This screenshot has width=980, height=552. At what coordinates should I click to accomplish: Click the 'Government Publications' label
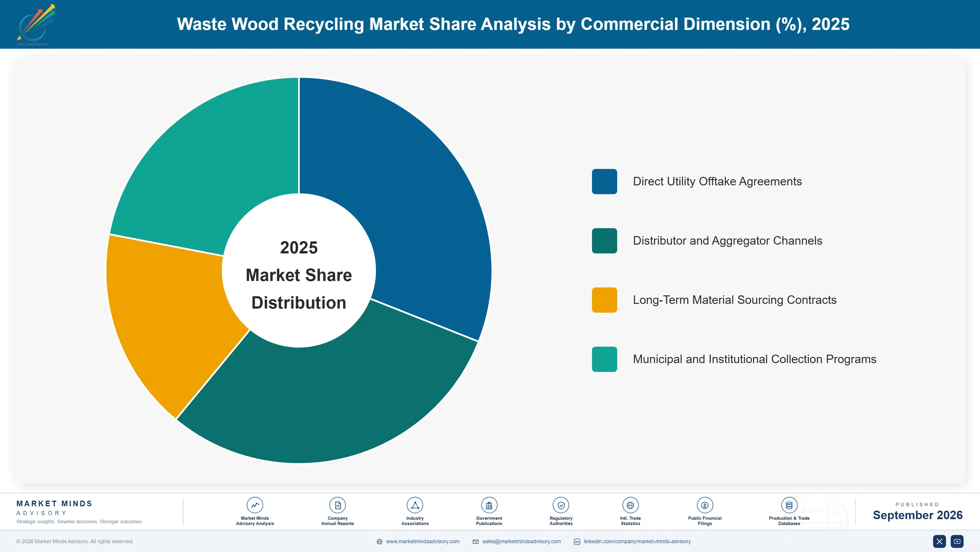coord(489,521)
